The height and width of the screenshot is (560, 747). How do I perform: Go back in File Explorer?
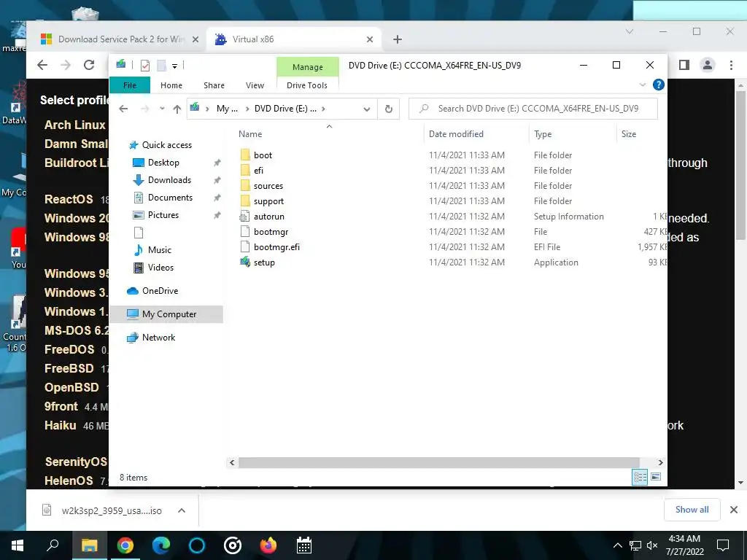pyautogui.click(x=123, y=109)
